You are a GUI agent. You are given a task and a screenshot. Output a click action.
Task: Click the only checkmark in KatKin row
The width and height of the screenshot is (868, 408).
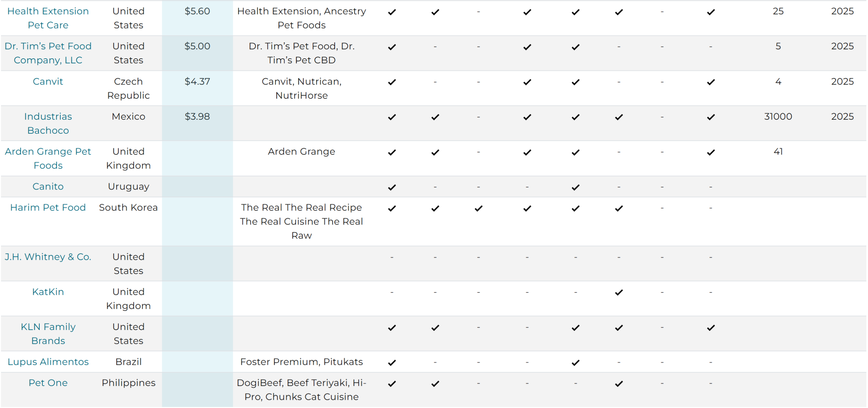(x=619, y=293)
